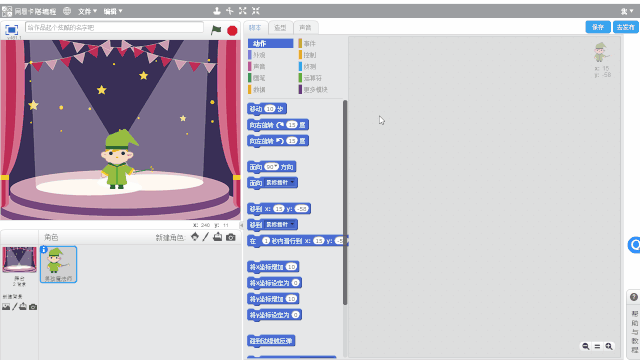Click value field in 将y坐标增加 block

(x=291, y=298)
